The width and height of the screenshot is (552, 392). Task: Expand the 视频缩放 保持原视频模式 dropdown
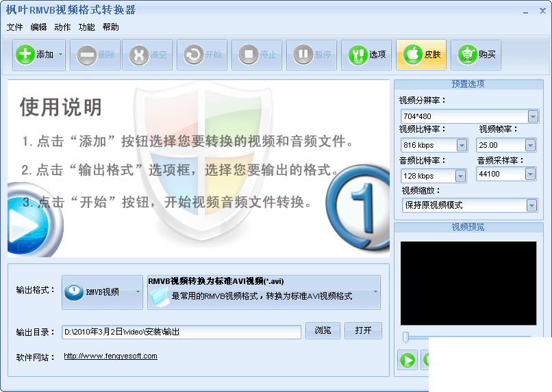coord(532,205)
